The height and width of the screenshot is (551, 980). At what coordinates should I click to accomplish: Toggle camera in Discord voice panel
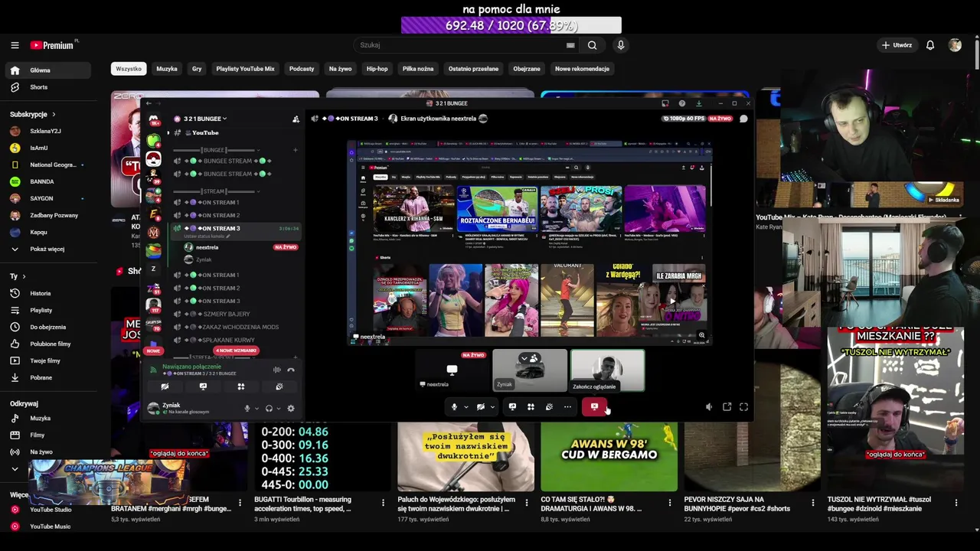point(165,386)
